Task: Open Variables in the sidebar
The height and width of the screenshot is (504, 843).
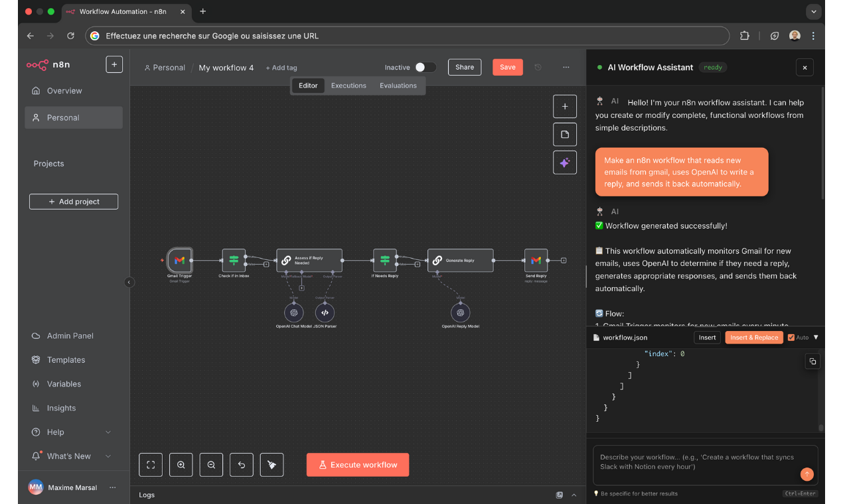Action: pyautogui.click(x=74, y=384)
